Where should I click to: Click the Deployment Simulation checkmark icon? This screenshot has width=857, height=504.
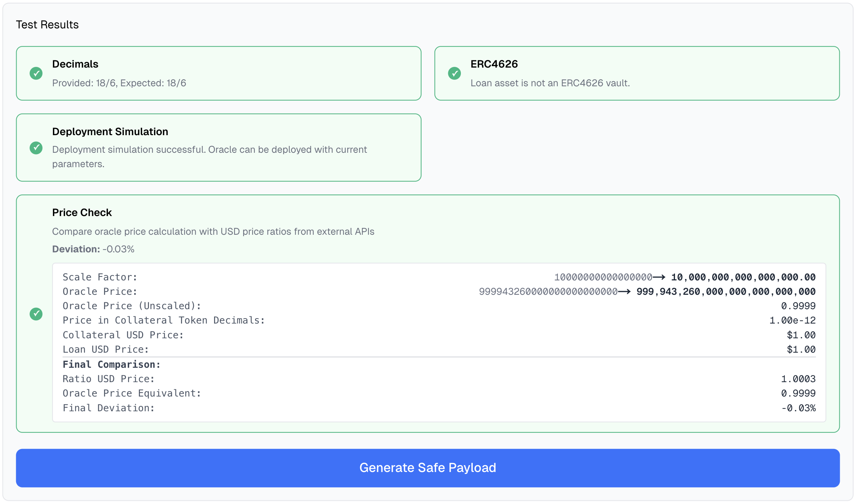pos(36,148)
